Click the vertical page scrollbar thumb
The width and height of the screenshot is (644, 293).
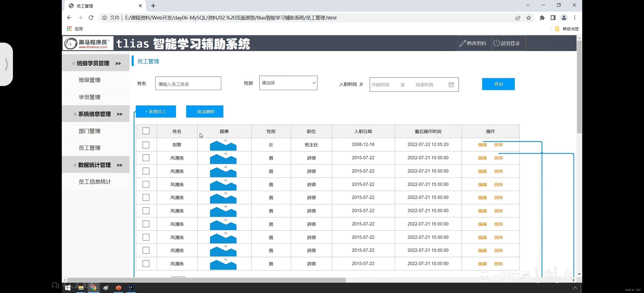(x=579, y=87)
